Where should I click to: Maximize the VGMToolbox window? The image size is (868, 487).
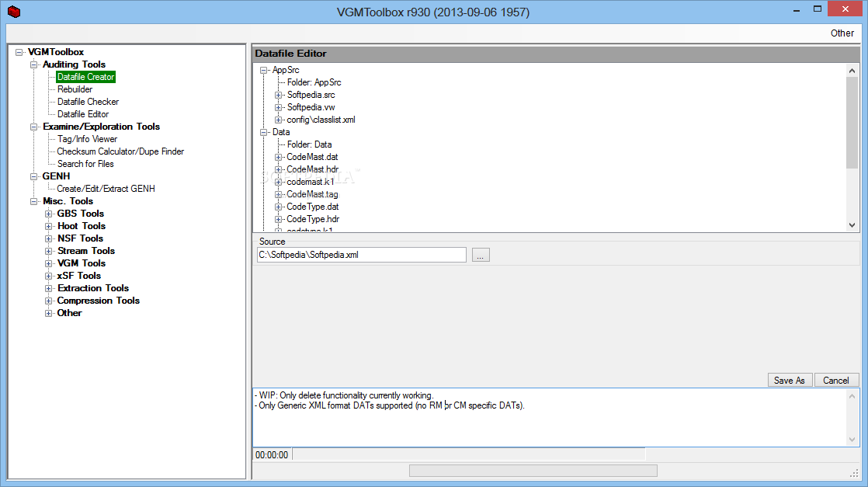pyautogui.click(x=817, y=9)
